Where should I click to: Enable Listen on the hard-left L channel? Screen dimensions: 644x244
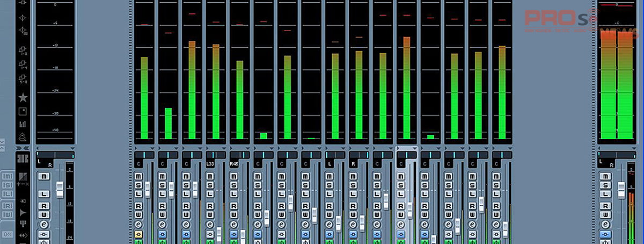(330, 194)
